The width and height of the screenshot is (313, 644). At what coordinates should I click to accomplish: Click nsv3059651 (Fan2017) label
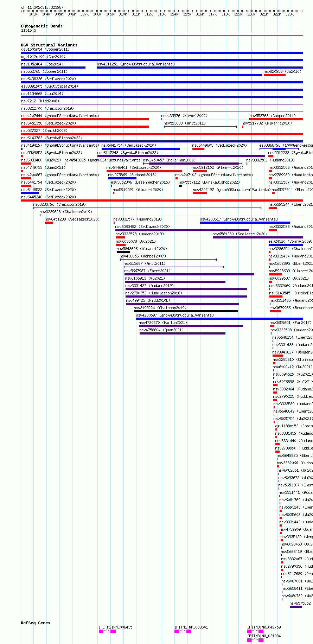coord(290,323)
